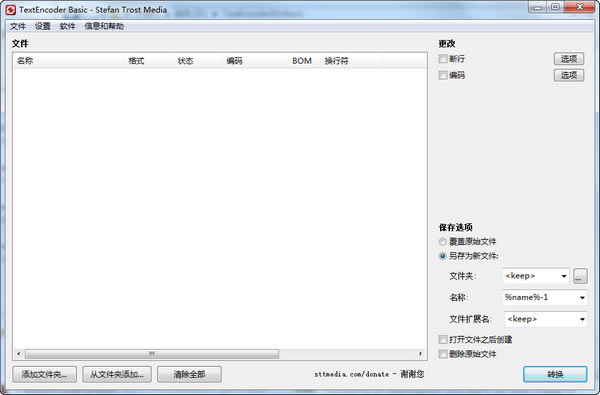
Task: Open folder browse button next to 文件夹
Action: click(x=580, y=276)
